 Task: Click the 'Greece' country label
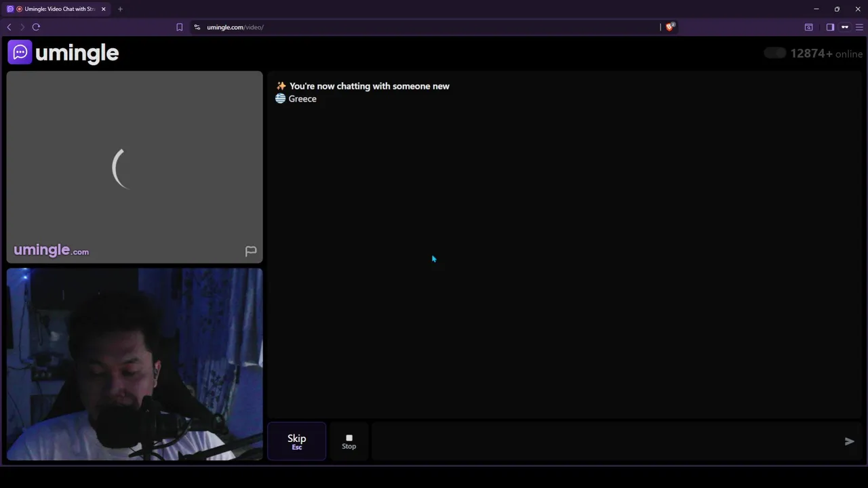302,99
